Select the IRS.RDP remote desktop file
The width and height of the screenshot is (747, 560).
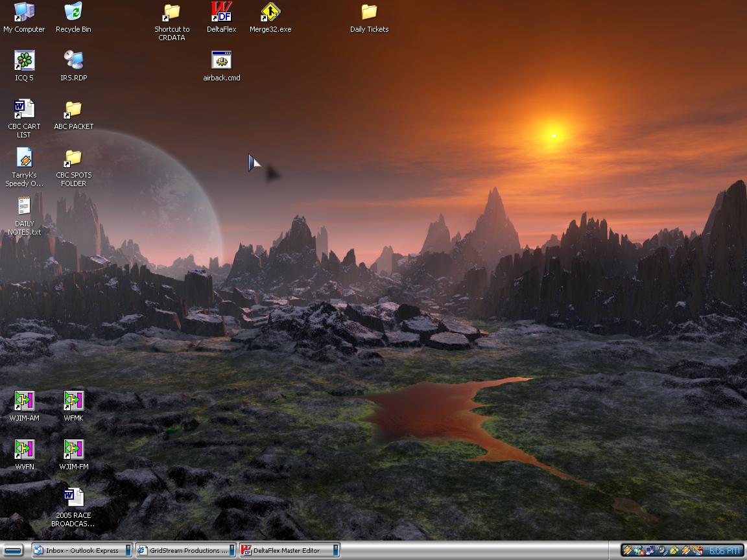click(73, 61)
